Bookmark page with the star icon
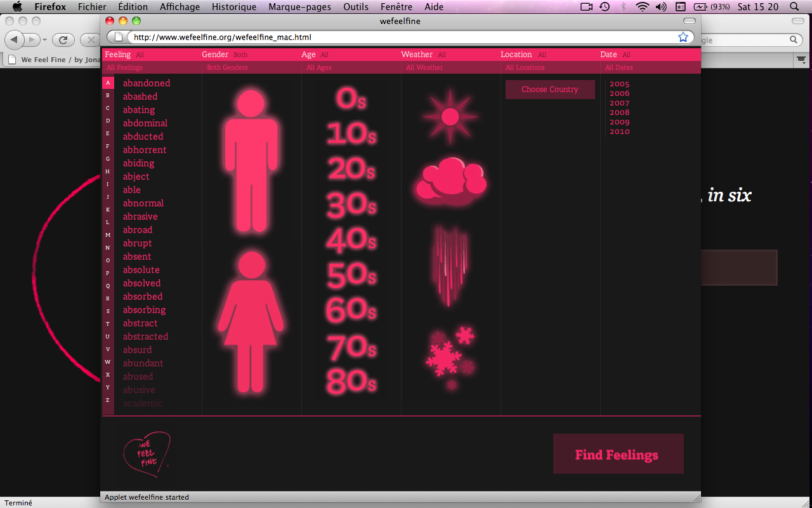This screenshot has height=508, width=812. tap(683, 37)
